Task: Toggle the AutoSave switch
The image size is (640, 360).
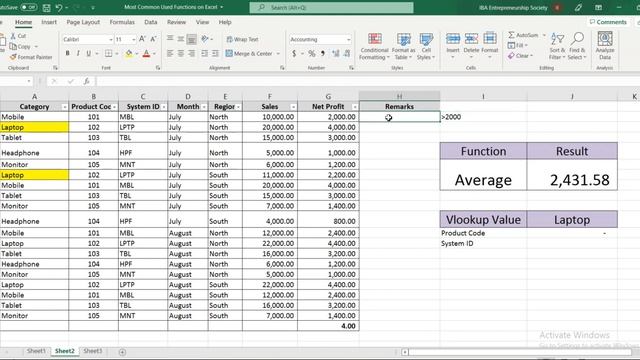Action: coord(29,7)
